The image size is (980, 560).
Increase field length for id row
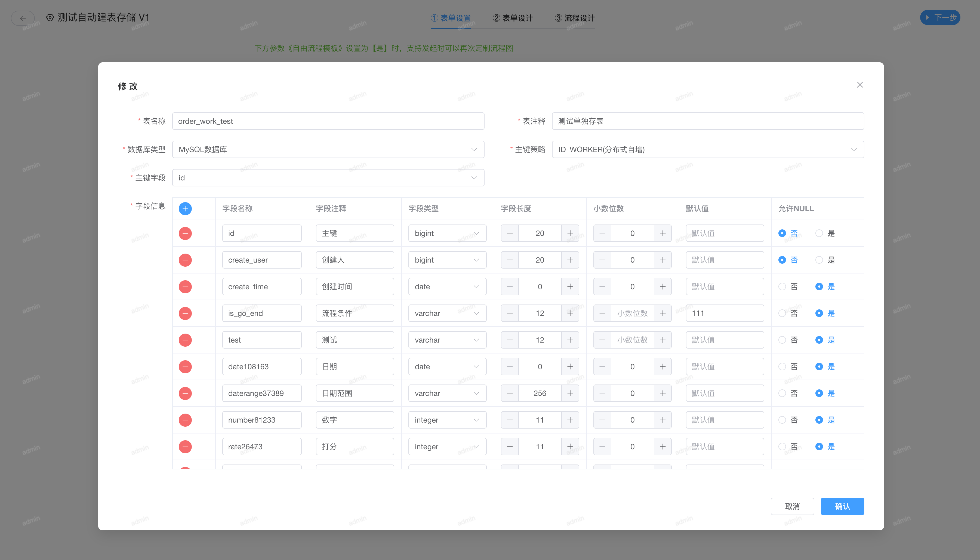click(570, 233)
